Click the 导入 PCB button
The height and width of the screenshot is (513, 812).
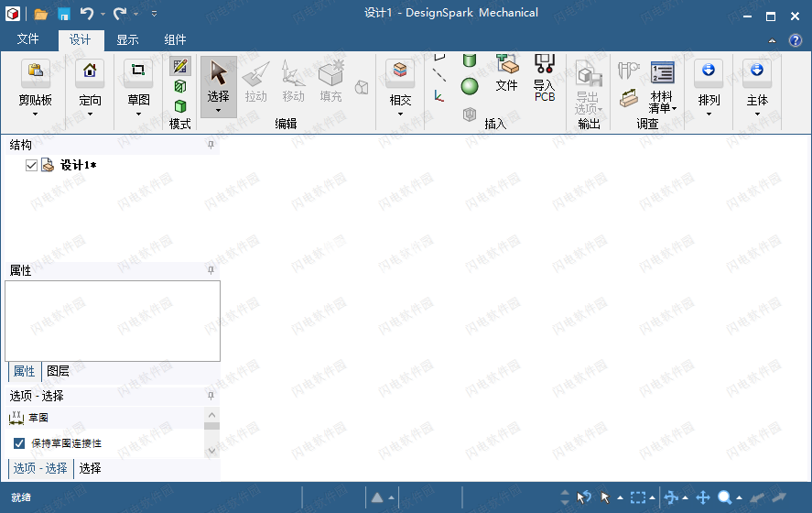[545, 78]
